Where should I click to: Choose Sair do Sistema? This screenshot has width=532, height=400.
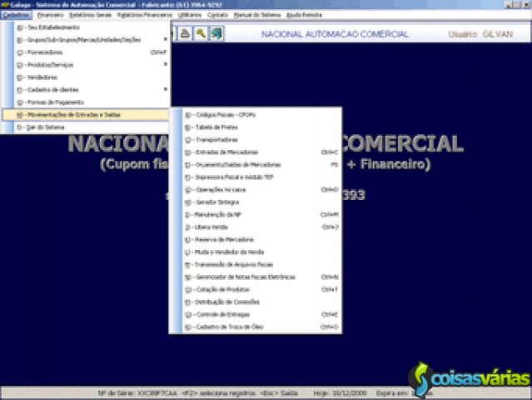tap(86, 127)
